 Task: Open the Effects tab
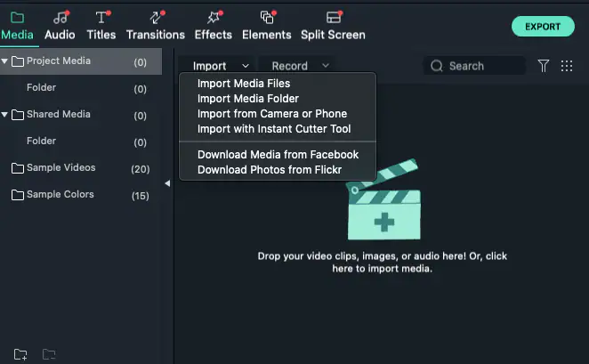pyautogui.click(x=213, y=25)
